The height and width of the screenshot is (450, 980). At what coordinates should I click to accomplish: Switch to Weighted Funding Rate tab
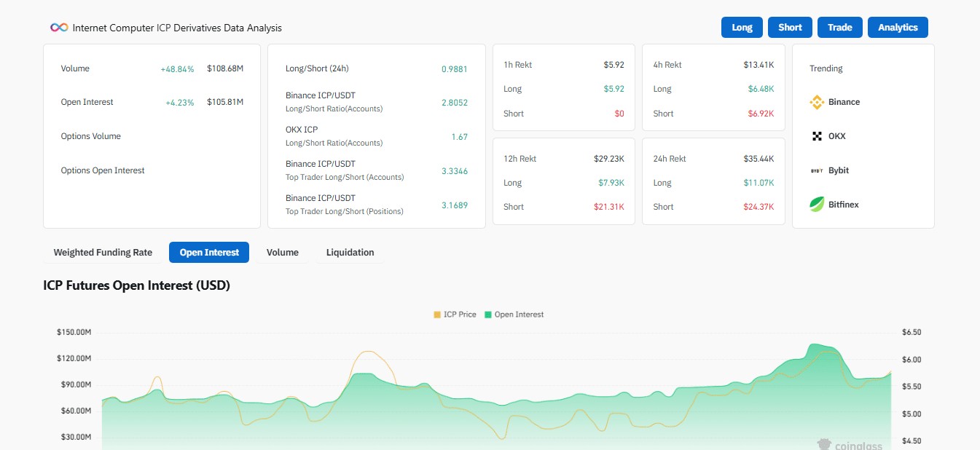[x=103, y=253]
